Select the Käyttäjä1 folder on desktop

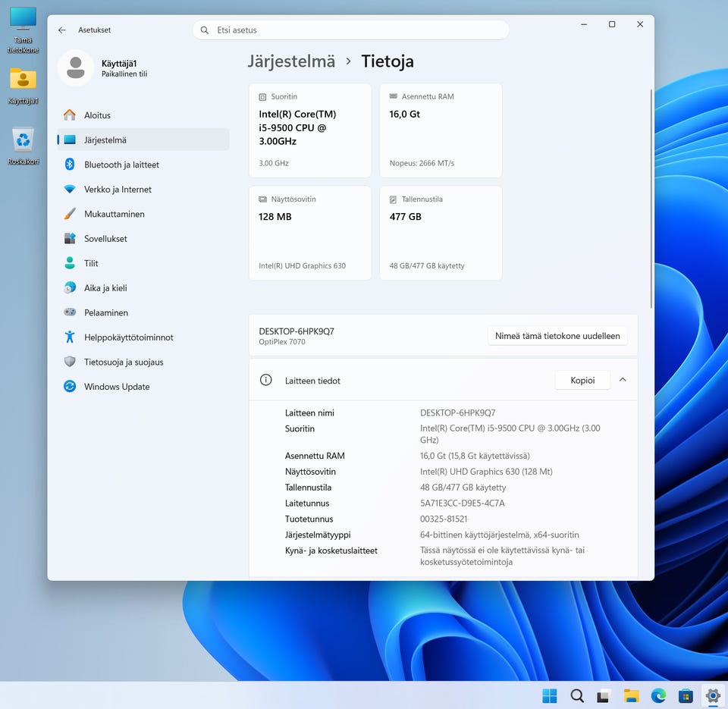point(23,86)
